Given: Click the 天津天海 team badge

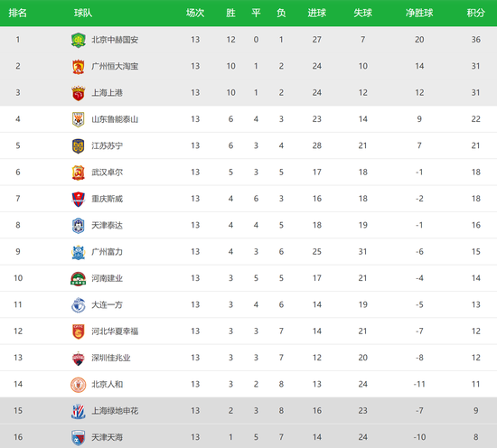Looking at the screenshot, I should tap(78, 437).
